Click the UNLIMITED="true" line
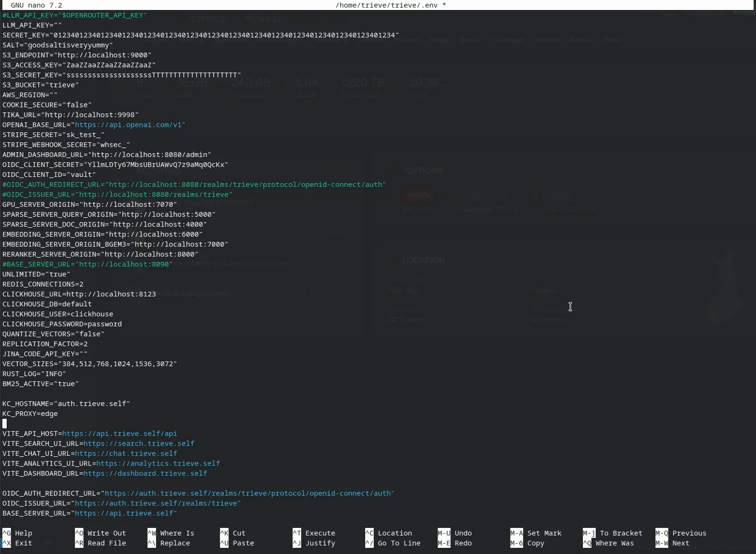756x554 pixels. tap(37, 274)
